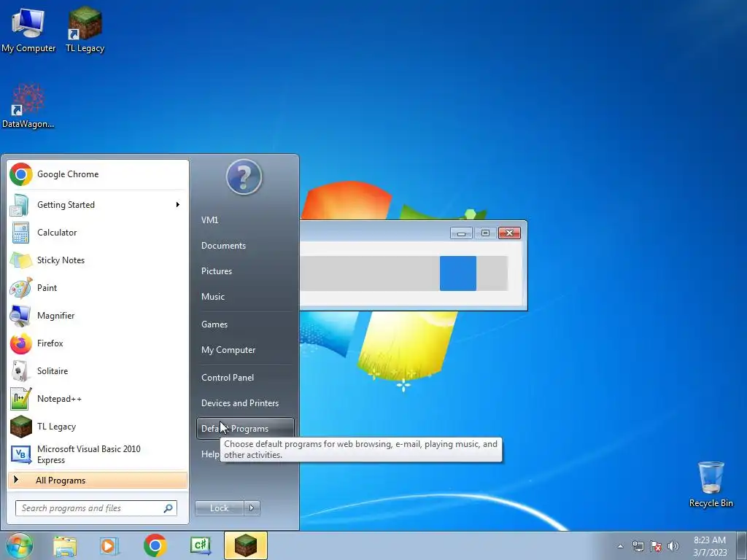Image resolution: width=747 pixels, height=560 pixels.
Task: Click Show desktop strip at taskbar end
Action: click(x=742, y=545)
